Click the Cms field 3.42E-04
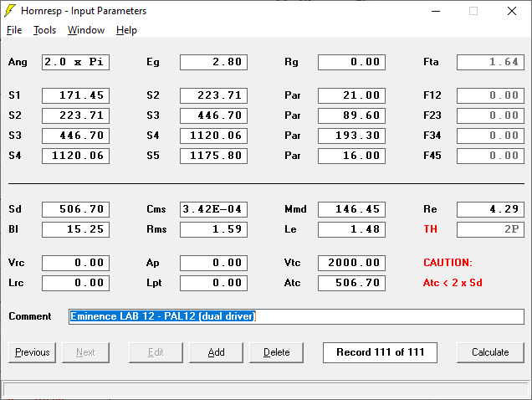The width and height of the screenshot is (532, 400). 214,209
